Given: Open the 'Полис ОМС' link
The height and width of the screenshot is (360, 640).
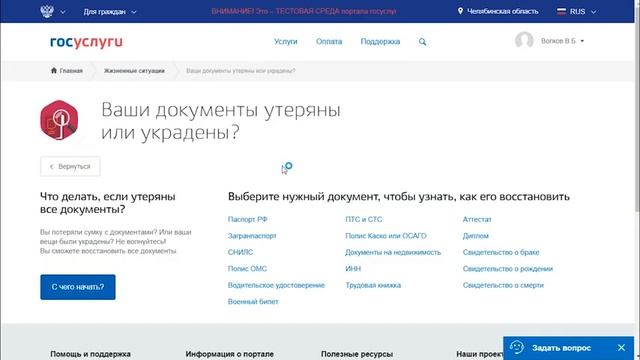Looking at the screenshot, I should click(x=247, y=269).
